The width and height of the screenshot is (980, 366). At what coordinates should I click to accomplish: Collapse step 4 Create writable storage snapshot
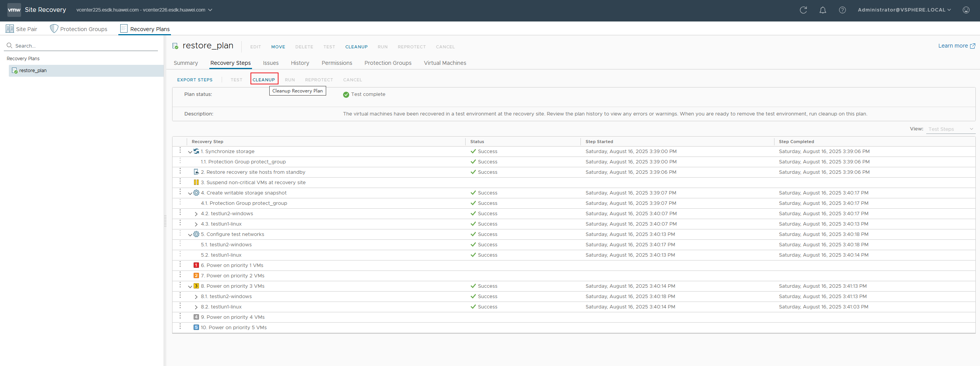[190, 193]
